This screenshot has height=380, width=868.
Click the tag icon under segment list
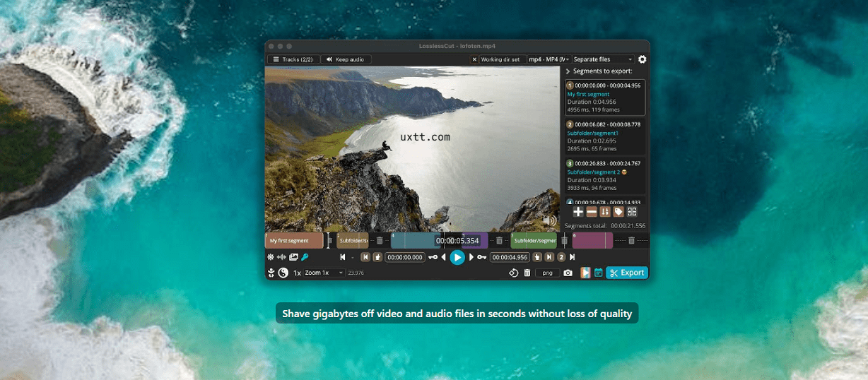coord(618,212)
